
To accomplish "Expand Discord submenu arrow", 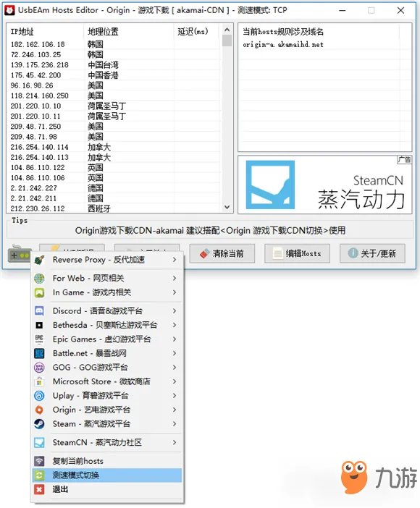I will 175,311.
